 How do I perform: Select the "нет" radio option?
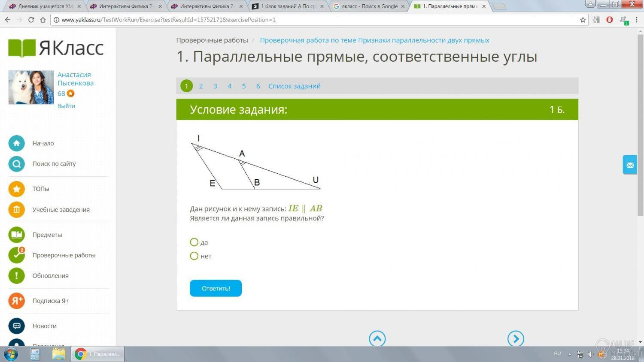(x=194, y=256)
